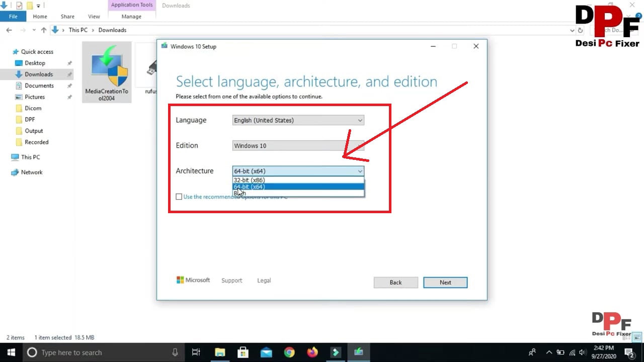
Task: Choose 32-bit (x86) from the list
Action: [x=298, y=180]
